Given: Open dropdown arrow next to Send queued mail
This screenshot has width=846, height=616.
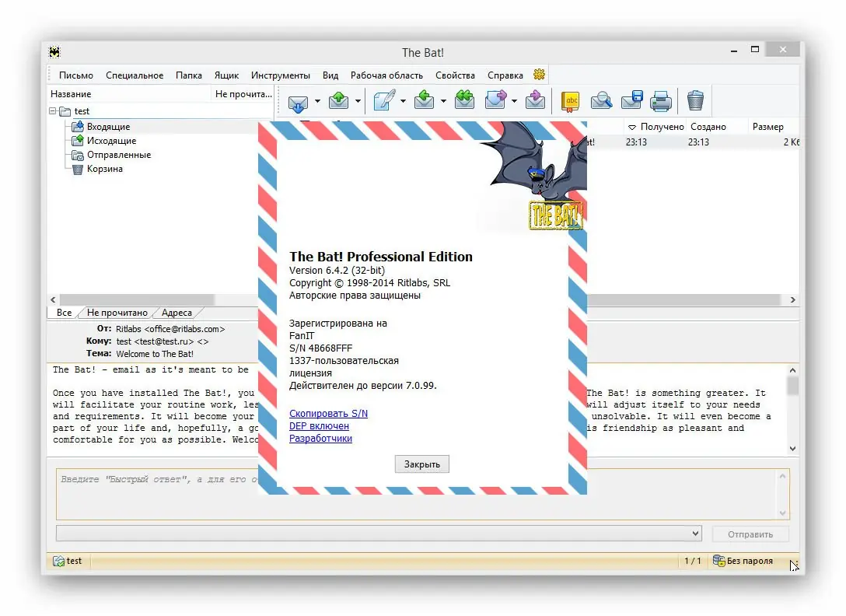Looking at the screenshot, I should (x=358, y=101).
